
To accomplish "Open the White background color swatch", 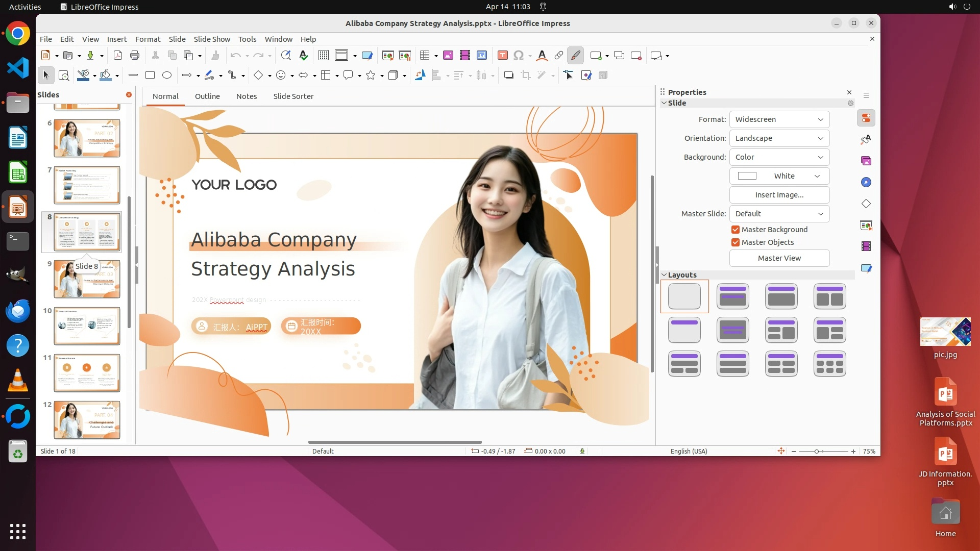I will pos(779,176).
